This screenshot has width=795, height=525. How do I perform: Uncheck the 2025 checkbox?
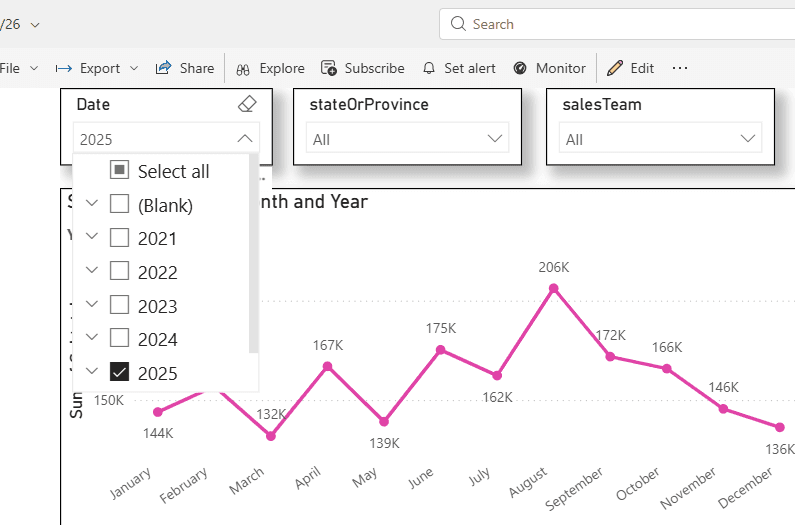(x=119, y=372)
